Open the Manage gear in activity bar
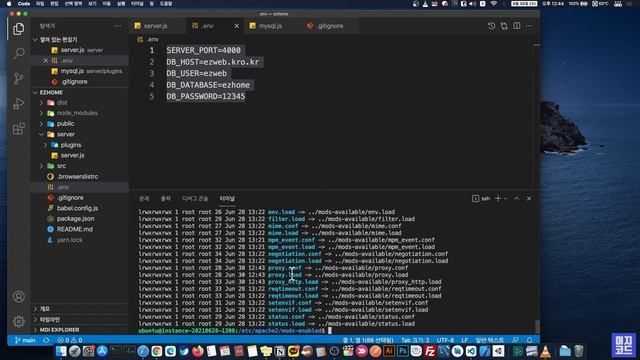 [18, 321]
